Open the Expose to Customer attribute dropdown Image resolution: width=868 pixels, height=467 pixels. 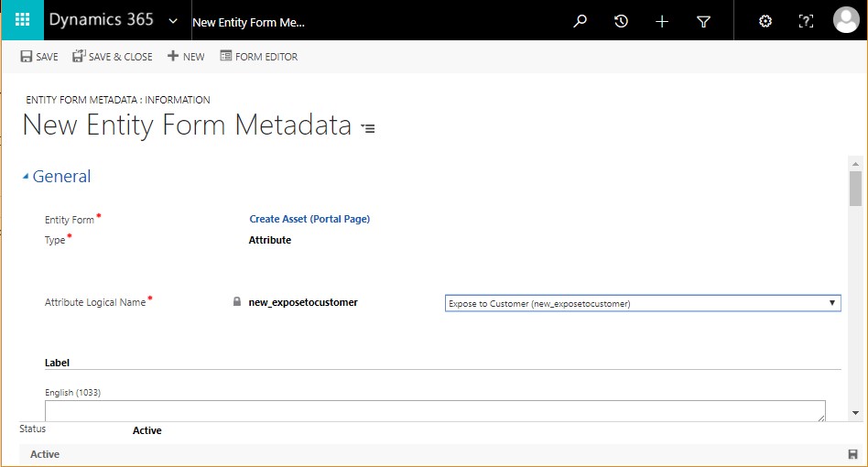pyautogui.click(x=643, y=303)
